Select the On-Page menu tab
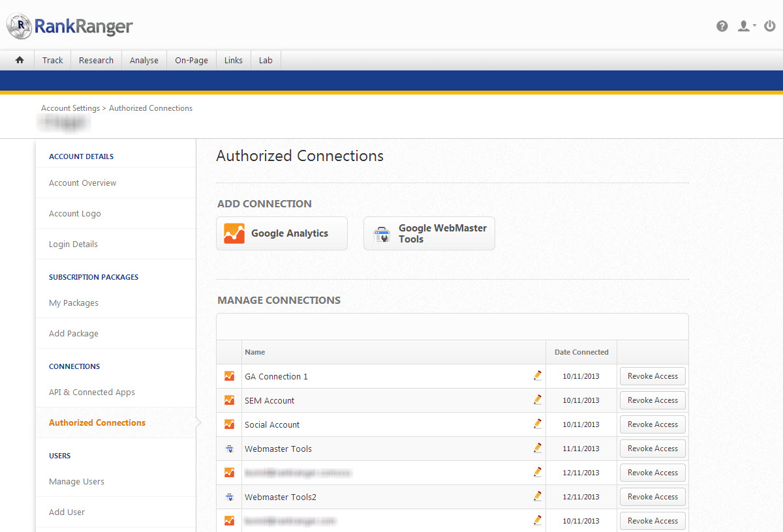Image resolution: width=783 pixels, height=532 pixels. point(191,60)
